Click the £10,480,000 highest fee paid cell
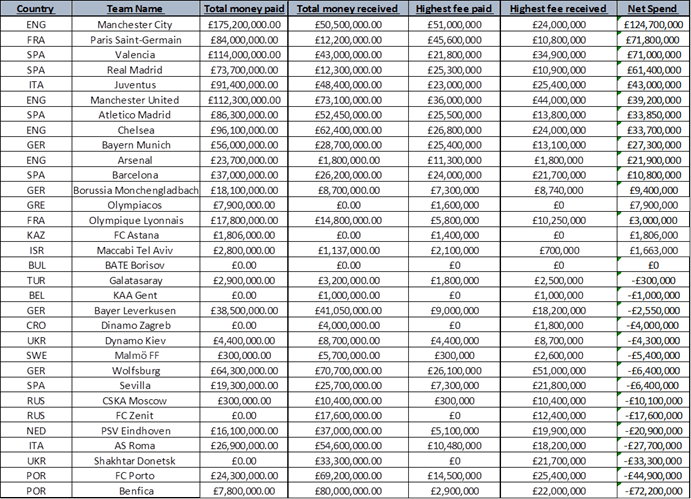This screenshot has width=691, height=499. click(x=454, y=446)
